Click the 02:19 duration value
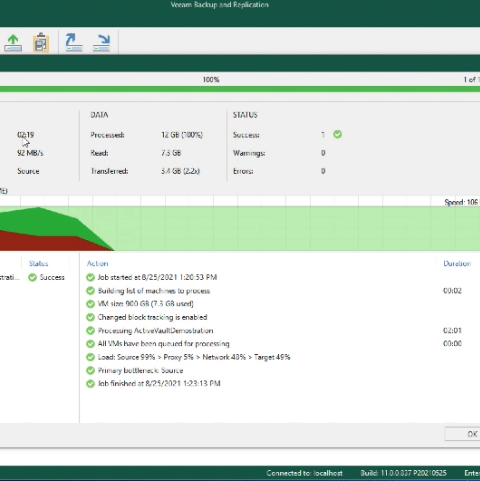480x481 pixels. click(x=25, y=135)
